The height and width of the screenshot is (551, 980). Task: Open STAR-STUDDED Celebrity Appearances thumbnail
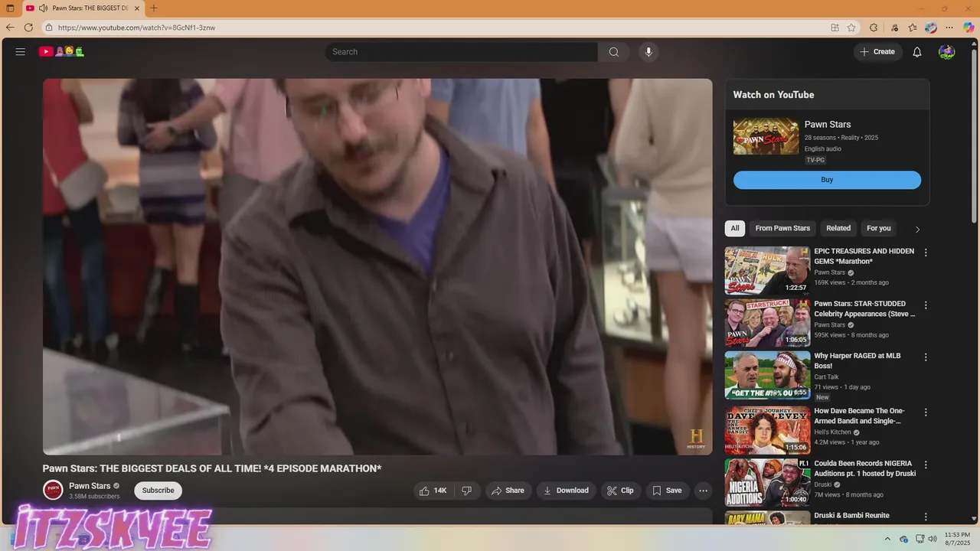tap(767, 323)
